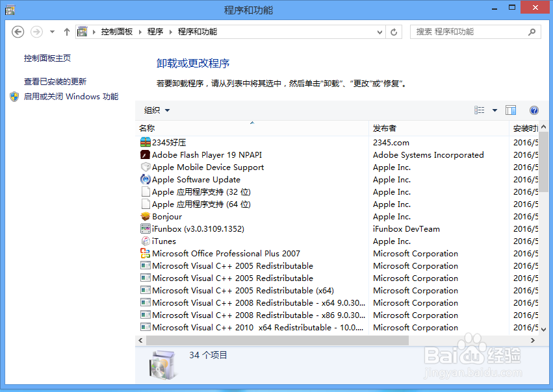Viewport: 553px width, 392px height.
Task: Select the iTunes program name
Action: (x=164, y=241)
